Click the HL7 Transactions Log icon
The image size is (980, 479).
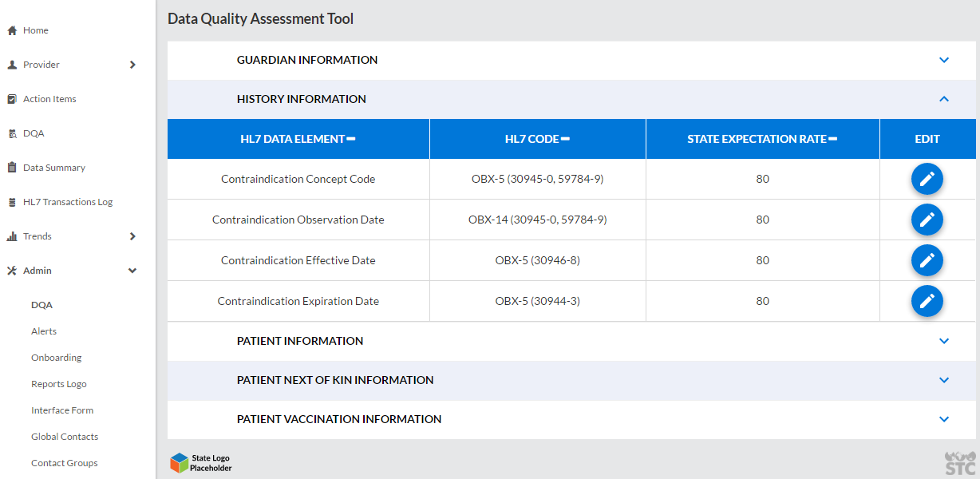click(x=12, y=202)
